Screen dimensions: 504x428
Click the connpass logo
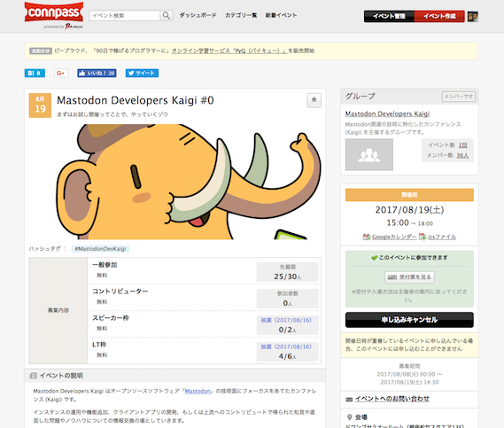point(54,12)
